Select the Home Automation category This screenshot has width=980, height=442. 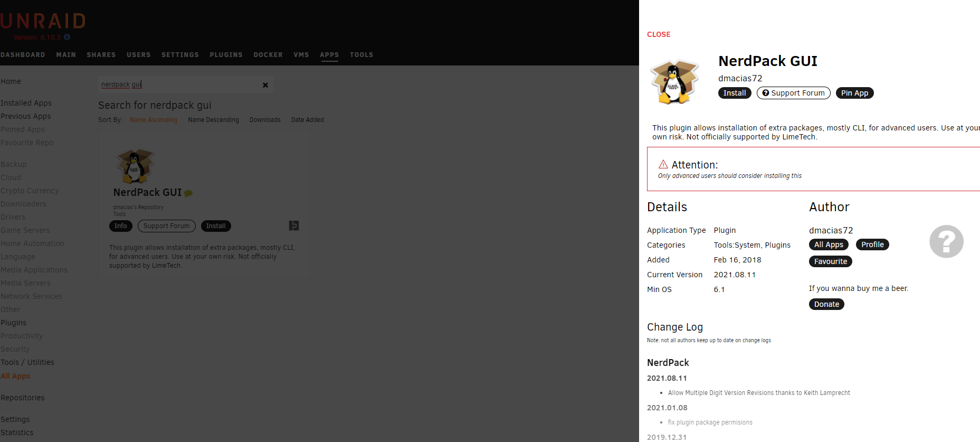point(32,243)
